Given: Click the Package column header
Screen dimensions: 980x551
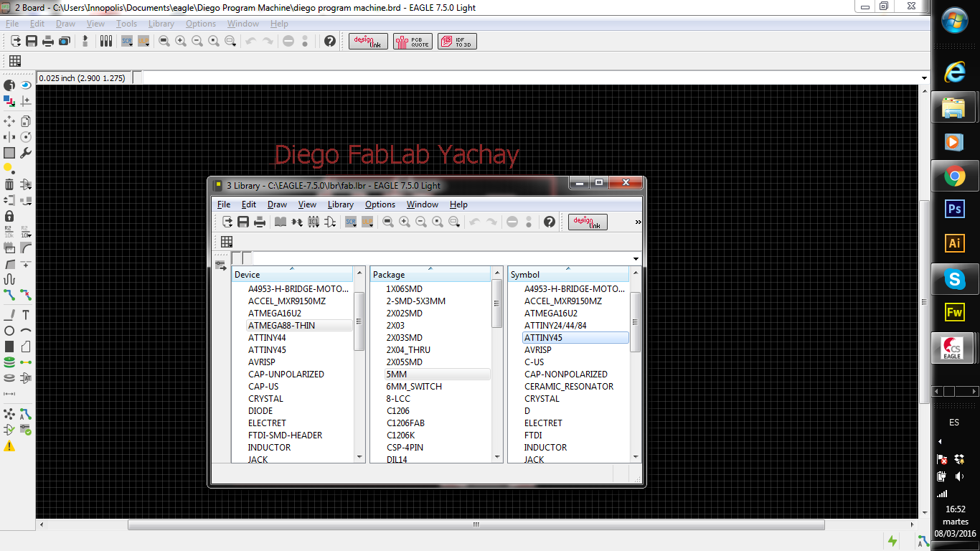Looking at the screenshot, I should (430, 274).
